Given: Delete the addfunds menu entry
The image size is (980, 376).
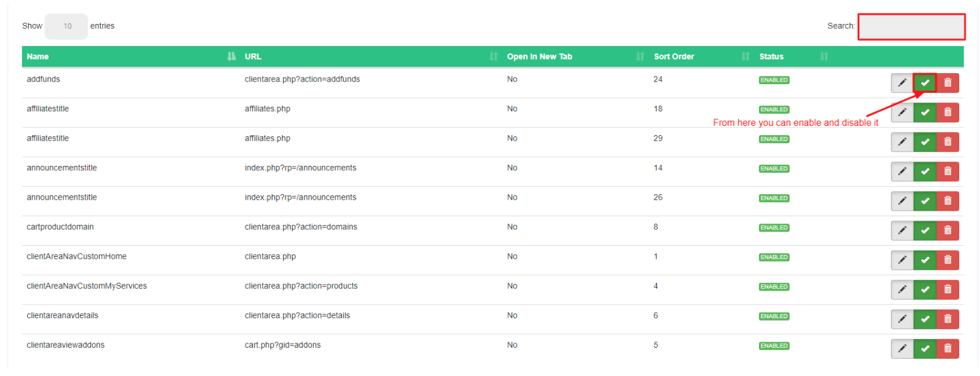Looking at the screenshot, I should click(x=947, y=83).
